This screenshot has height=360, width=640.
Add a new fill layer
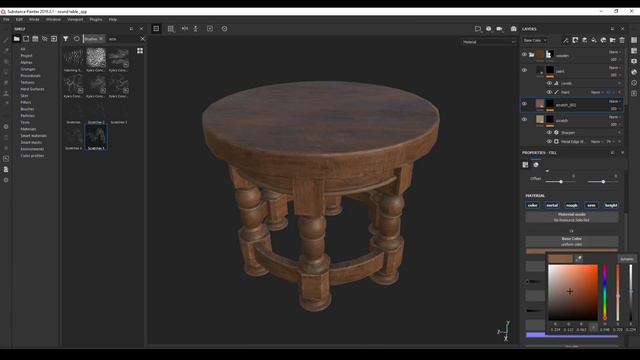[x=594, y=40]
